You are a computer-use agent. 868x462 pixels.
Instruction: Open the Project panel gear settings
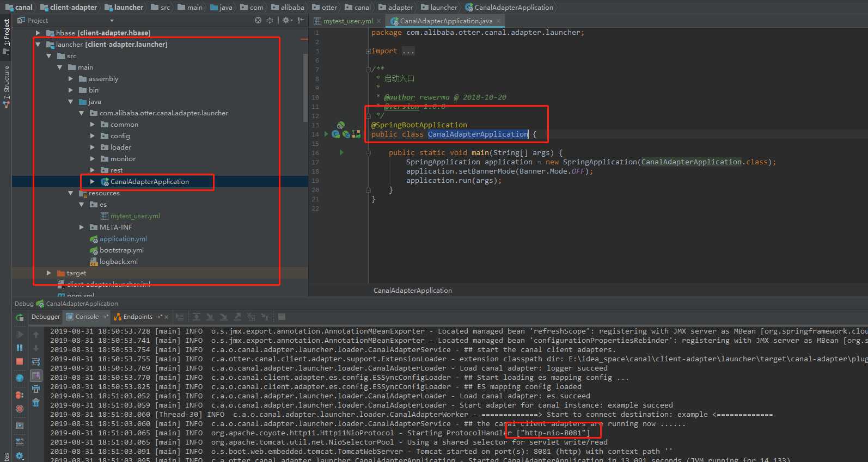tap(287, 20)
